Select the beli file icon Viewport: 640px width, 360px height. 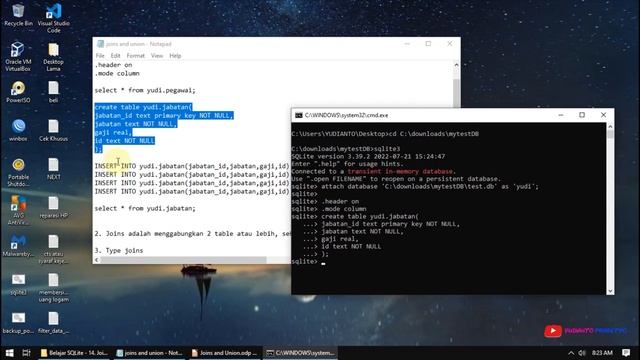click(x=53, y=91)
